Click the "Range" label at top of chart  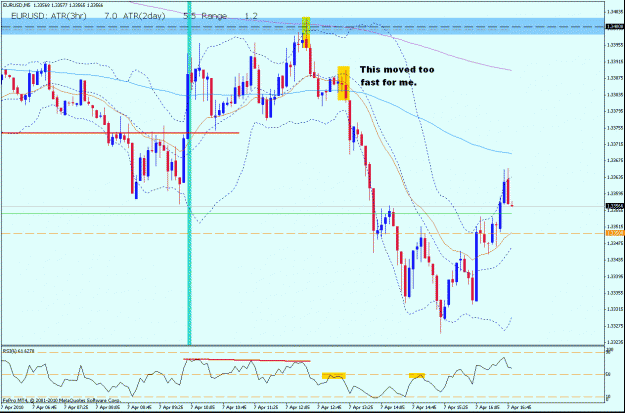coord(214,16)
